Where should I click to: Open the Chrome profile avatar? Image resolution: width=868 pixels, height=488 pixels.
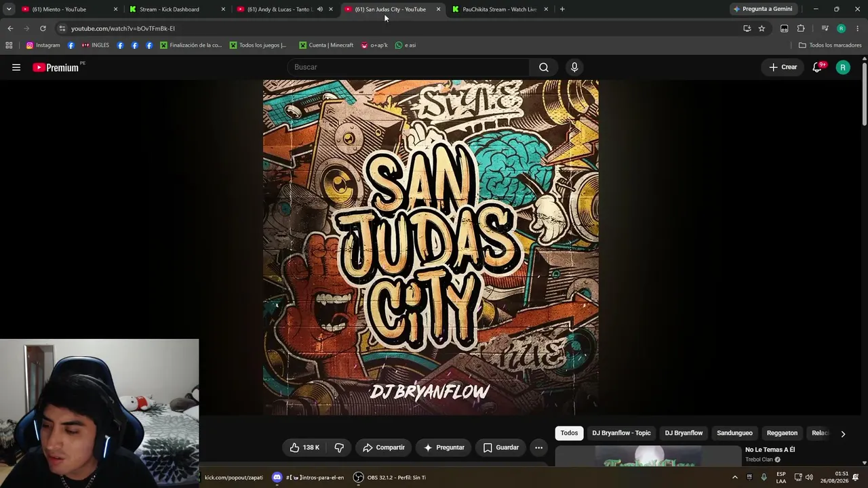[842, 28]
